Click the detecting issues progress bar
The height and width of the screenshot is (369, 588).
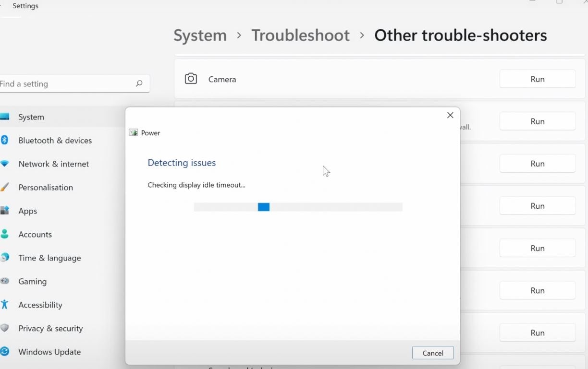(298, 207)
